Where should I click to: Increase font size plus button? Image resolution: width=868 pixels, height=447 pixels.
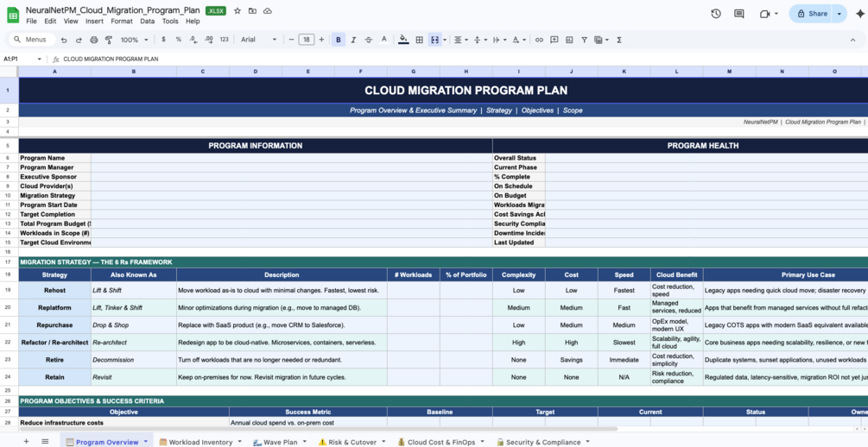pos(321,40)
